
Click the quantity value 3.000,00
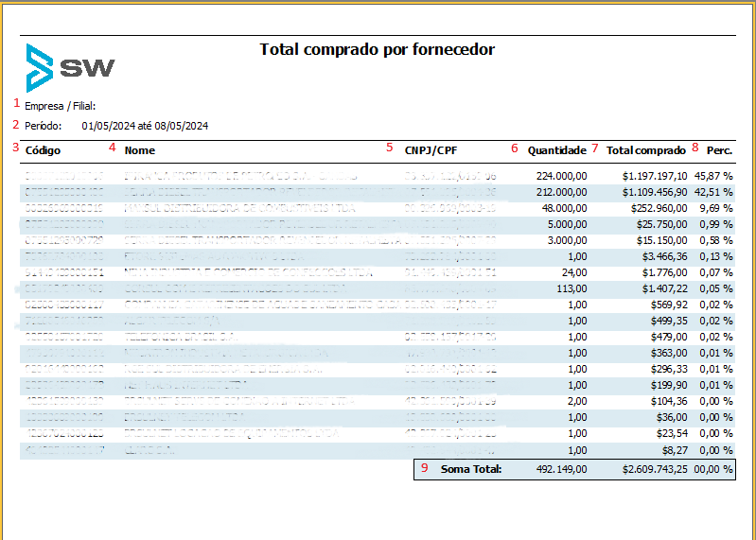click(567, 240)
